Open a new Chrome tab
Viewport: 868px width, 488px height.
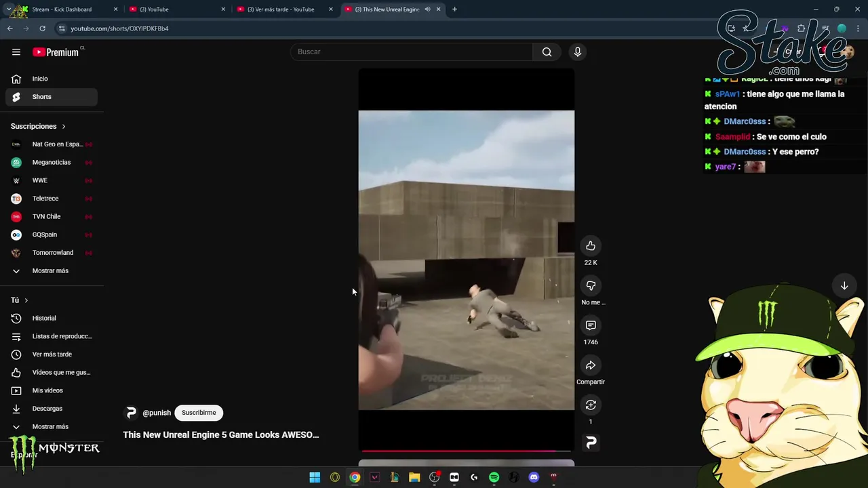pos(454,9)
